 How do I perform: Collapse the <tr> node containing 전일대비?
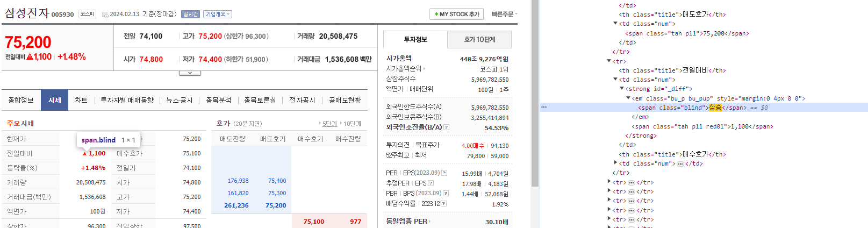pos(609,61)
